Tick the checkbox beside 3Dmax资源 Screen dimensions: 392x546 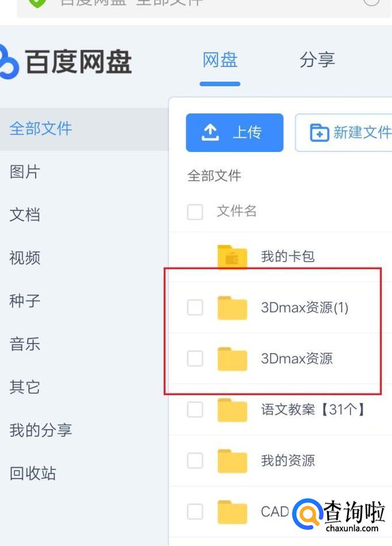(x=195, y=359)
